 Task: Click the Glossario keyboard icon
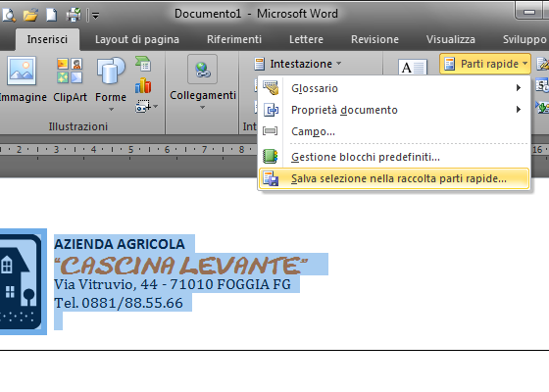point(271,87)
